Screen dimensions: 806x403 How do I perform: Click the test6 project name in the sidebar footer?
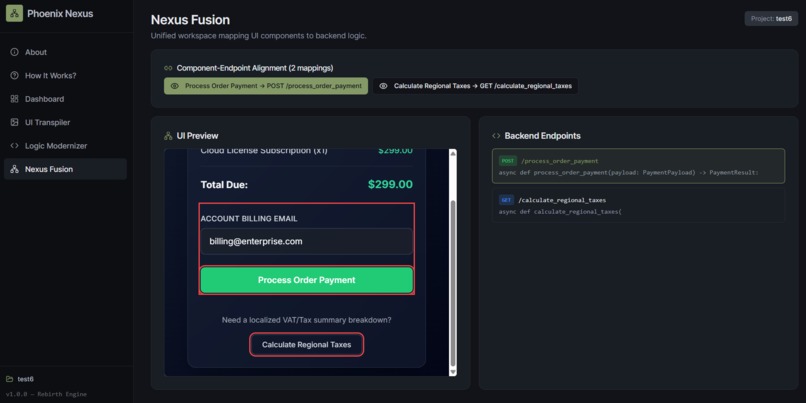pyautogui.click(x=26, y=379)
